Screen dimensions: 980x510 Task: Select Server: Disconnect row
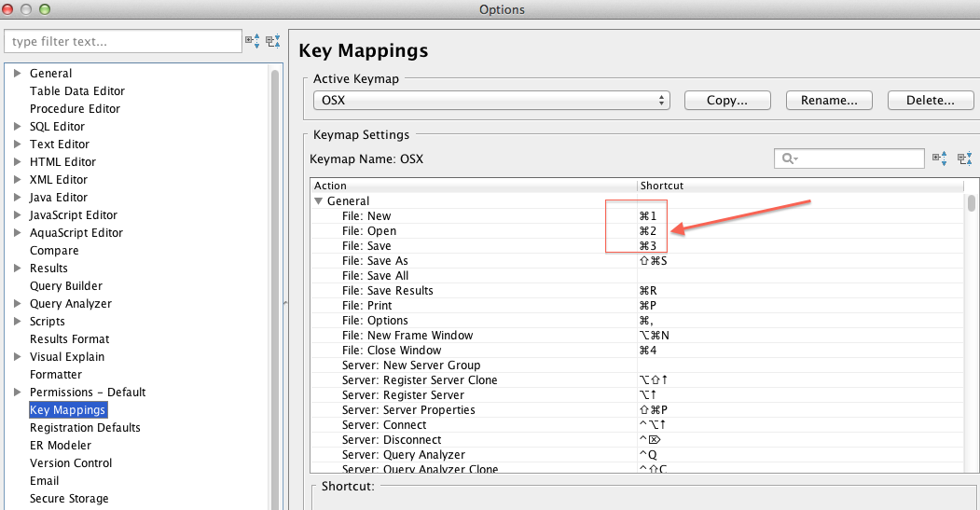pos(637,440)
